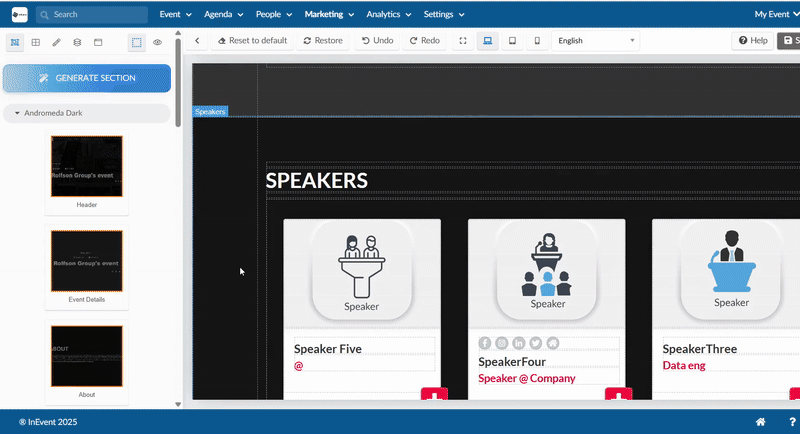The image size is (800, 434).
Task: Toggle the eye preview visibility icon
Action: coord(157,43)
